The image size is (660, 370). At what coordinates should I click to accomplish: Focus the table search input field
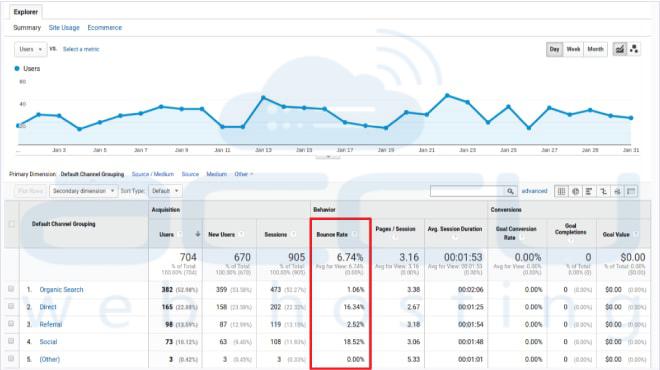468,191
